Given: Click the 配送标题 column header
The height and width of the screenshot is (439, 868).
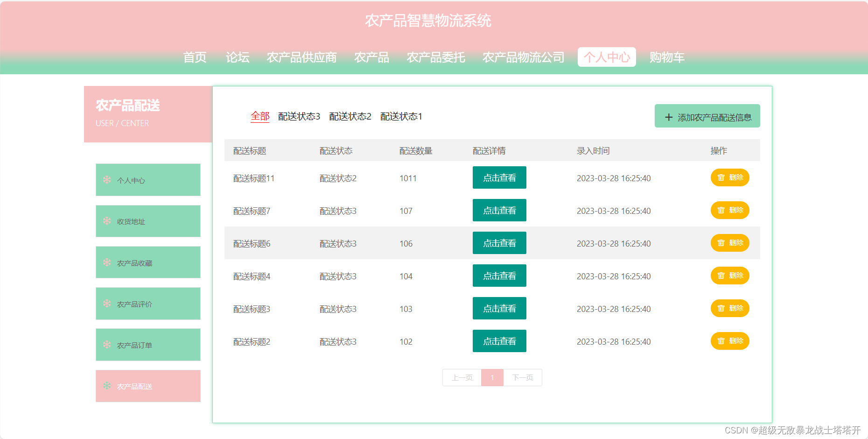Looking at the screenshot, I should (250, 151).
